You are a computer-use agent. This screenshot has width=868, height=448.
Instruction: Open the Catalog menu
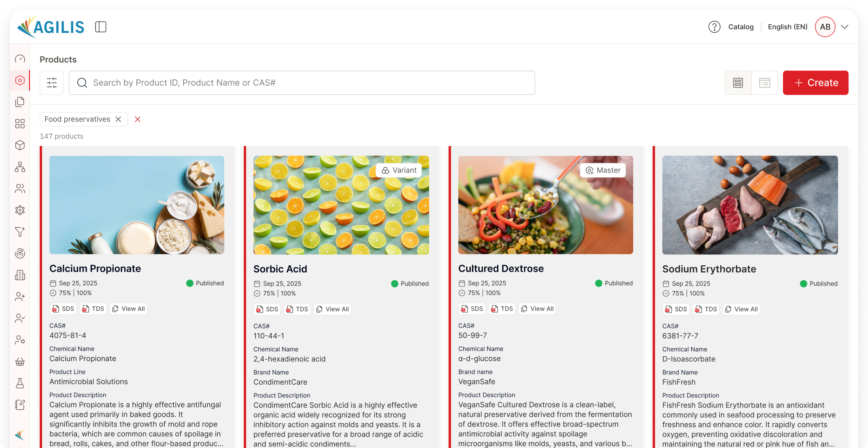pos(741,27)
